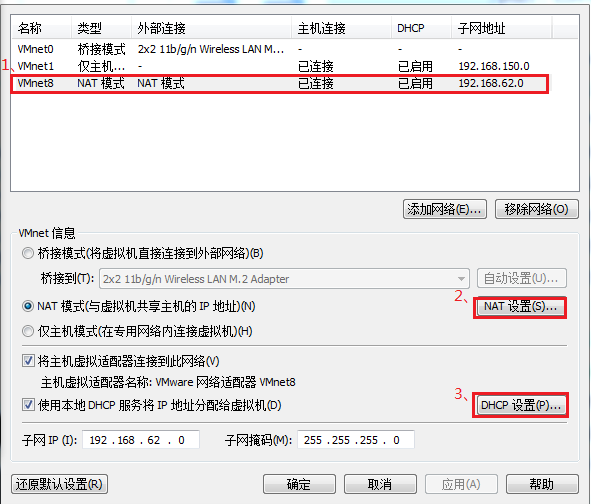
Task: Open DHCP 设置(P)... dialog
Action: (521, 405)
